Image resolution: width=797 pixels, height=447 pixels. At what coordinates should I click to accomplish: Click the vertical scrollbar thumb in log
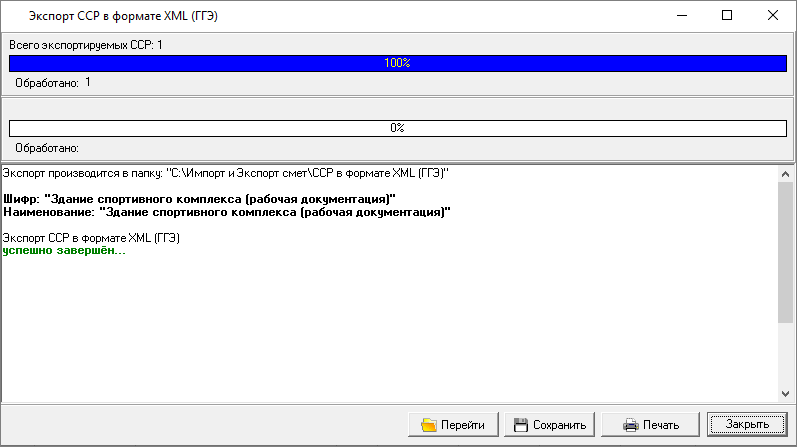click(x=785, y=250)
